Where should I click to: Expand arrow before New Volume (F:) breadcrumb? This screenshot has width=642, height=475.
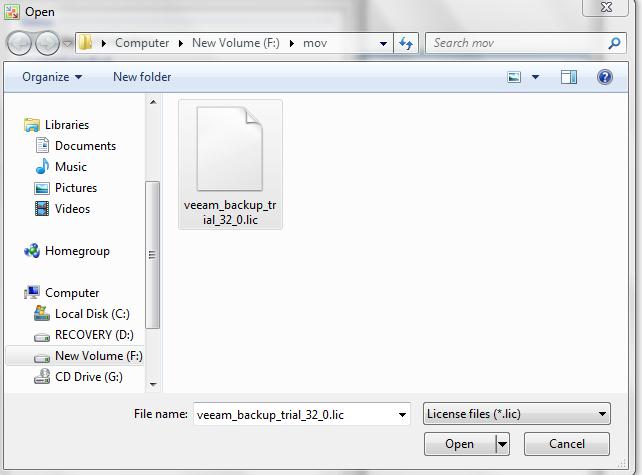[181, 43]
